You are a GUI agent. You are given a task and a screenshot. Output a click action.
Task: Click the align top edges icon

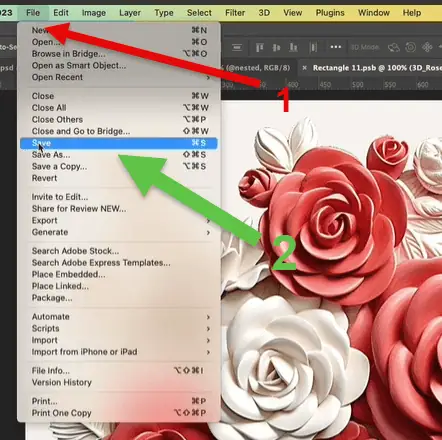point(259,47)
